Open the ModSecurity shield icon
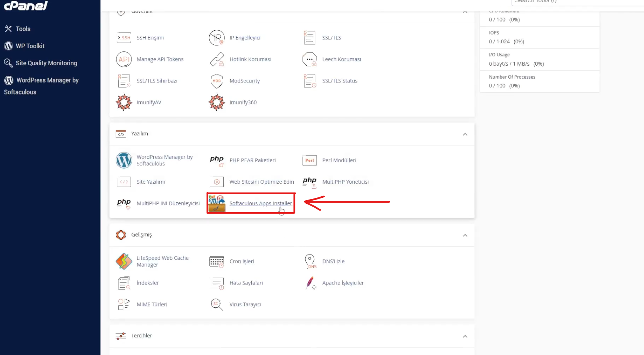 (216, 81)
